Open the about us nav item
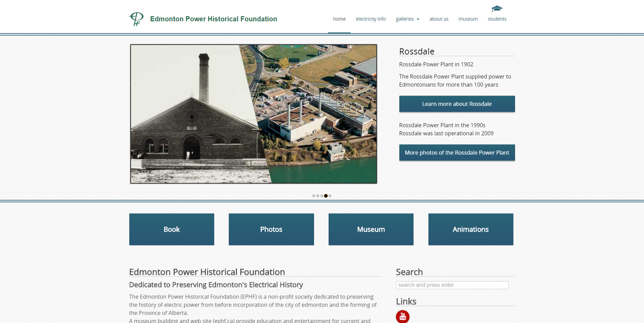The height and width of the screenshot is (323, 644). [439, 19]
